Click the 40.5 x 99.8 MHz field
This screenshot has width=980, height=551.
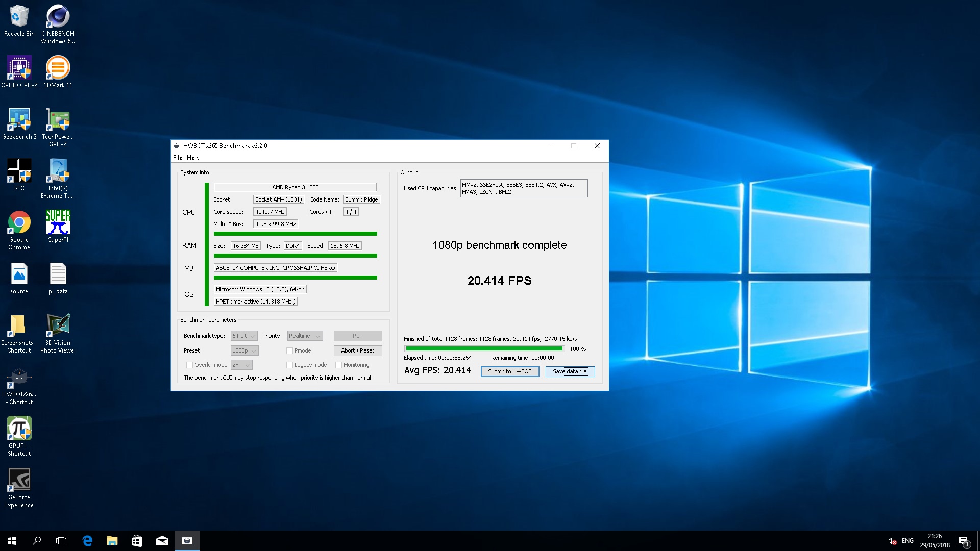[x=276, y=224]
